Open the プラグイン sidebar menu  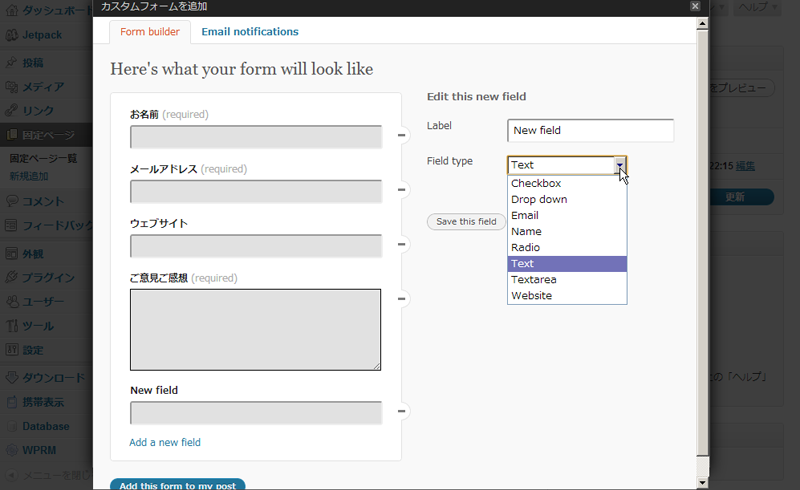[x=48, y=278]
